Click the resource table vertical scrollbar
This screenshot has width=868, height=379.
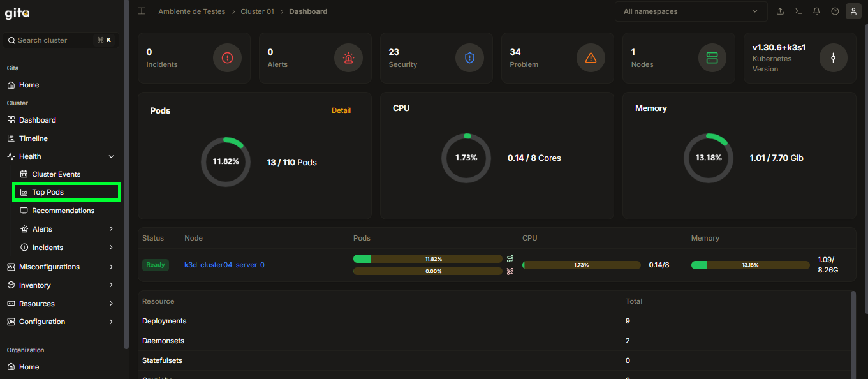coord(853,335)
